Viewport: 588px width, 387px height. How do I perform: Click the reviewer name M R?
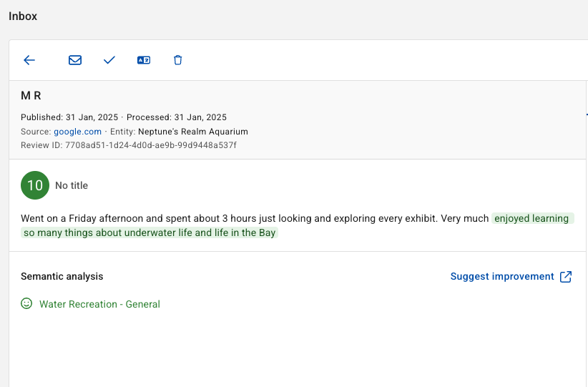coord(31,96)
